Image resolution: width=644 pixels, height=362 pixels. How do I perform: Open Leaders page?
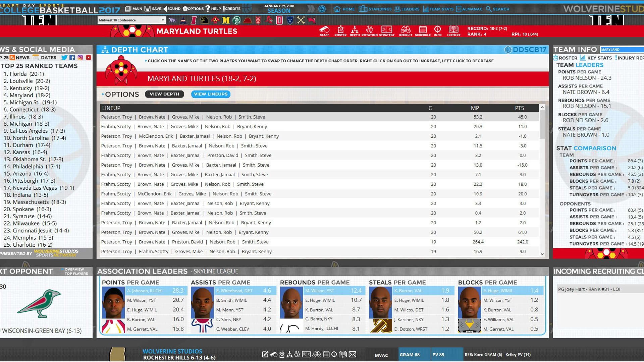click(x=407, y=9)
